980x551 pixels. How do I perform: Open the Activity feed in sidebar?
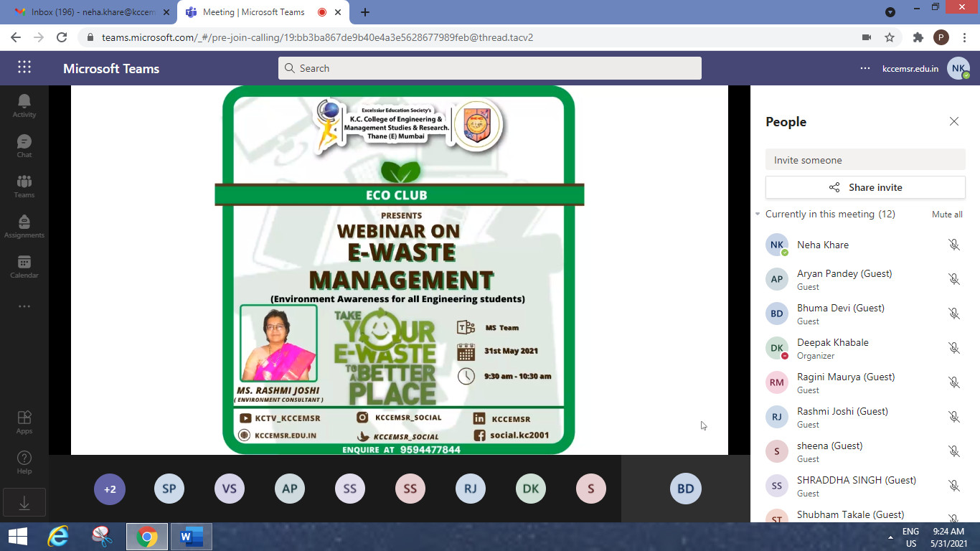coord(24,105)
